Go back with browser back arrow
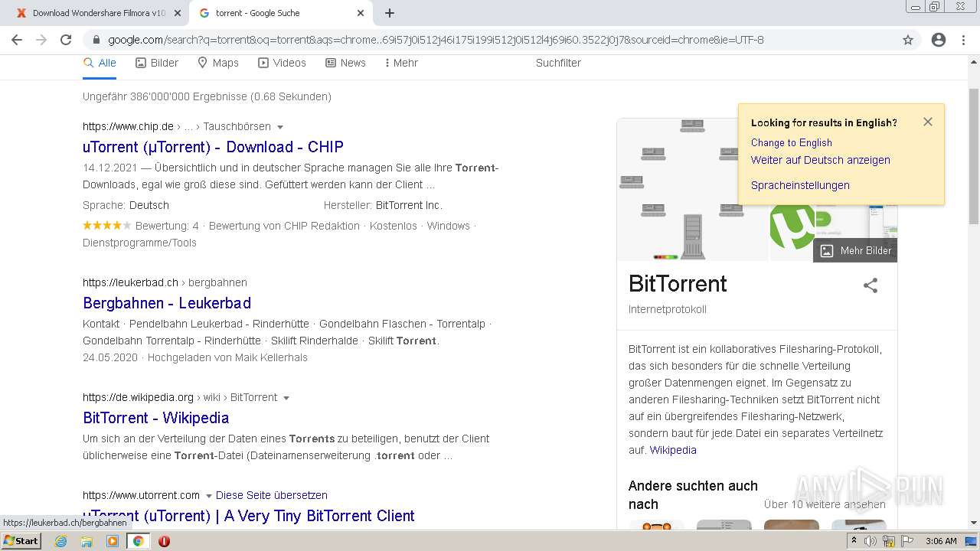The height and width of the screenshot is (551, 980). 17,40
